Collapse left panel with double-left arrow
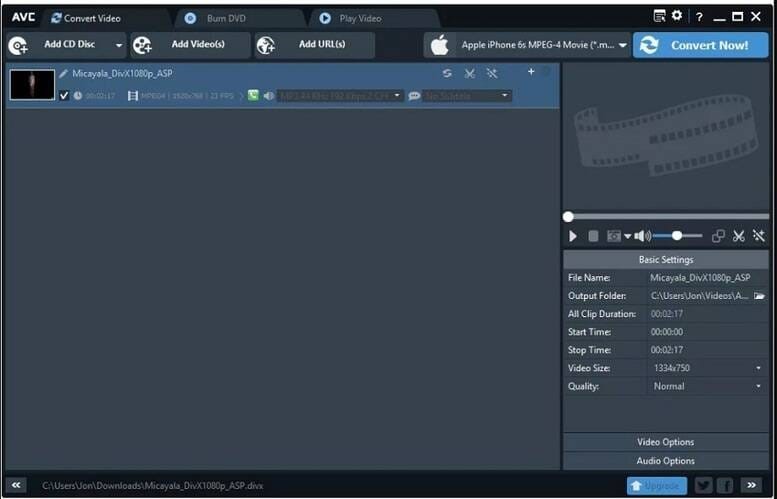Image resolution: width=777 pixels, height=499 pixels. [16, 485]
